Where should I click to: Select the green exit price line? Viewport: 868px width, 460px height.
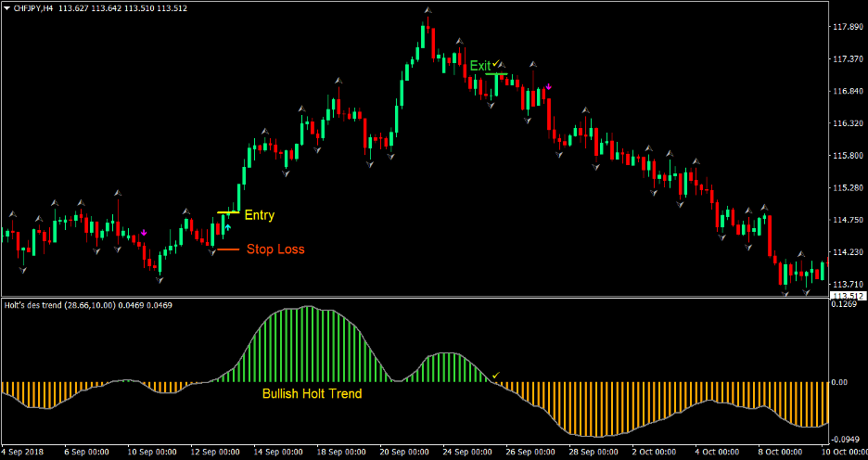(496, 73)
